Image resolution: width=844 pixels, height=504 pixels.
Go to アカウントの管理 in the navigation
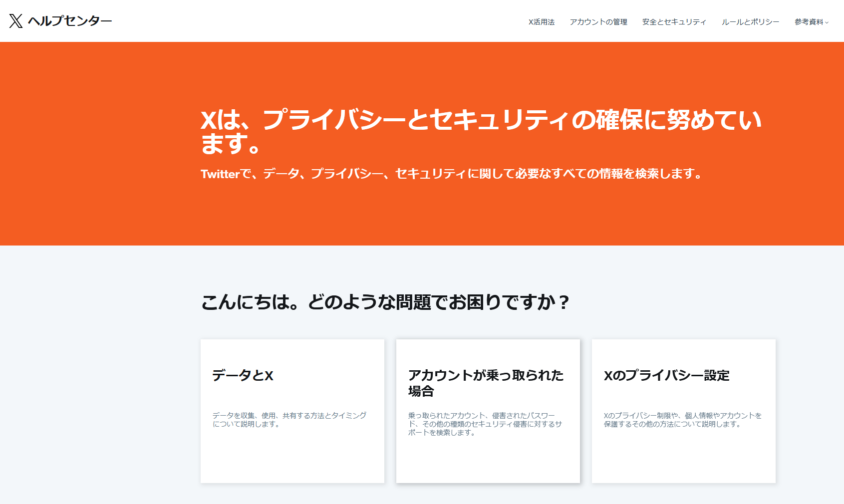(x=598, y=22)
